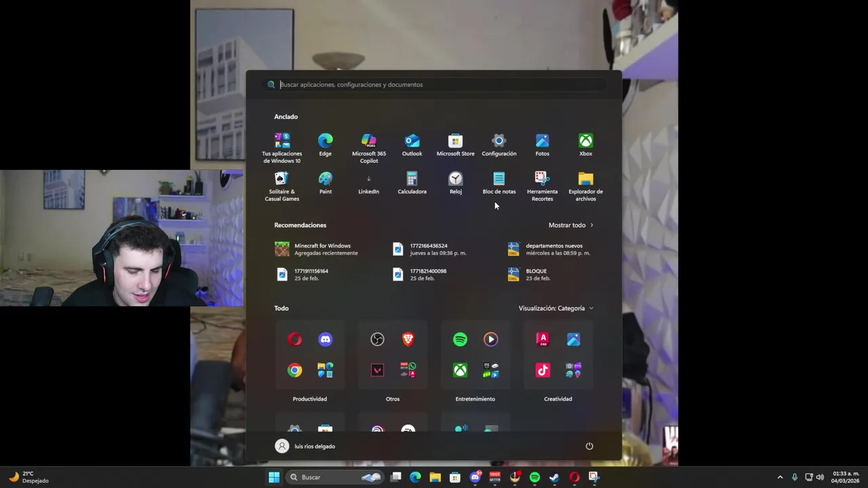
Task: Open the Fotos app
Action: [x=542, y=145]
